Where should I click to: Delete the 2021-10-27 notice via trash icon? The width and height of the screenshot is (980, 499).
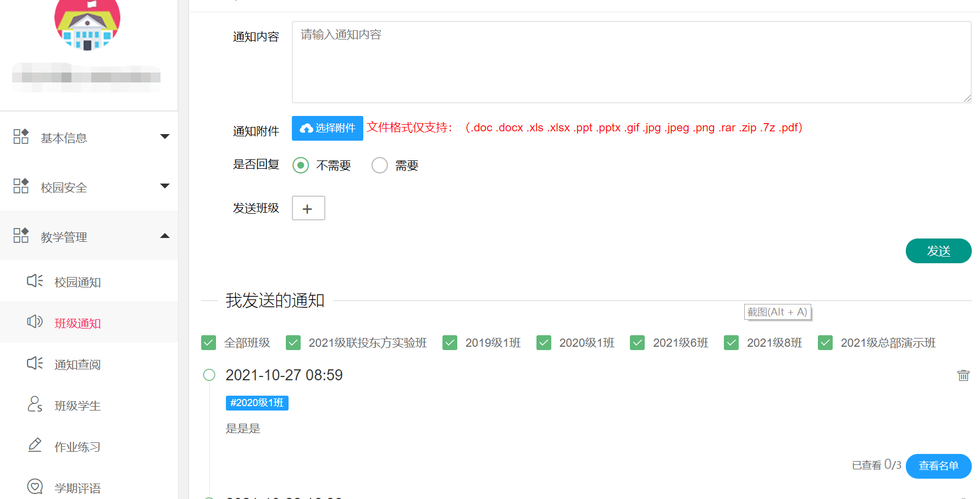tap(963, 375)
